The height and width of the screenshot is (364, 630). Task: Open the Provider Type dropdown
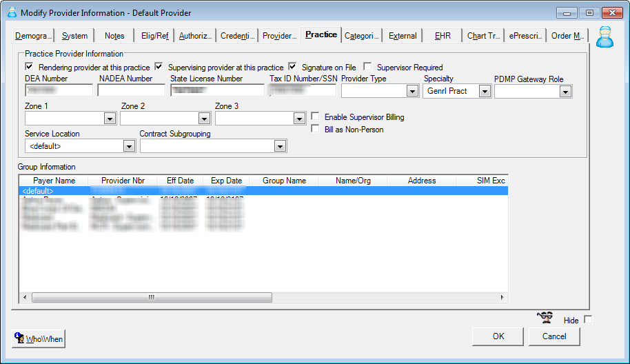(412, 91)
